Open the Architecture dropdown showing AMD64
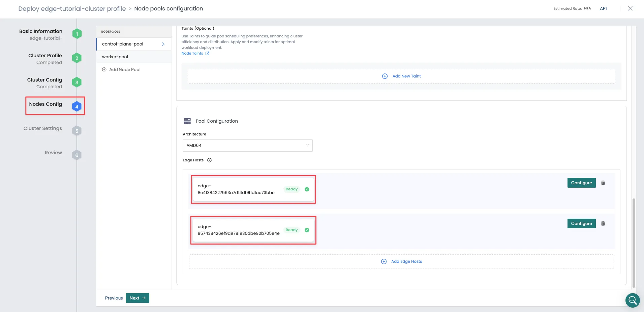Screen dimensions: 644x312 (x=247, y=145)
